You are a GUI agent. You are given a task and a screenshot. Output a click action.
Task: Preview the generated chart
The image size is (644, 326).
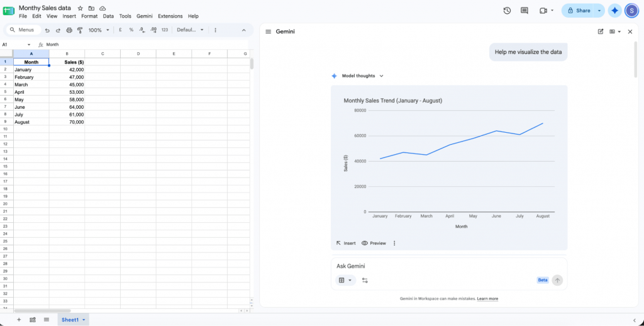[x=374, y=244]
